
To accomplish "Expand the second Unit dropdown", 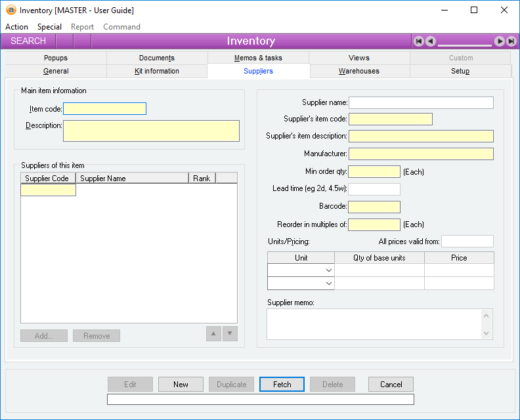I will point(328,283).
